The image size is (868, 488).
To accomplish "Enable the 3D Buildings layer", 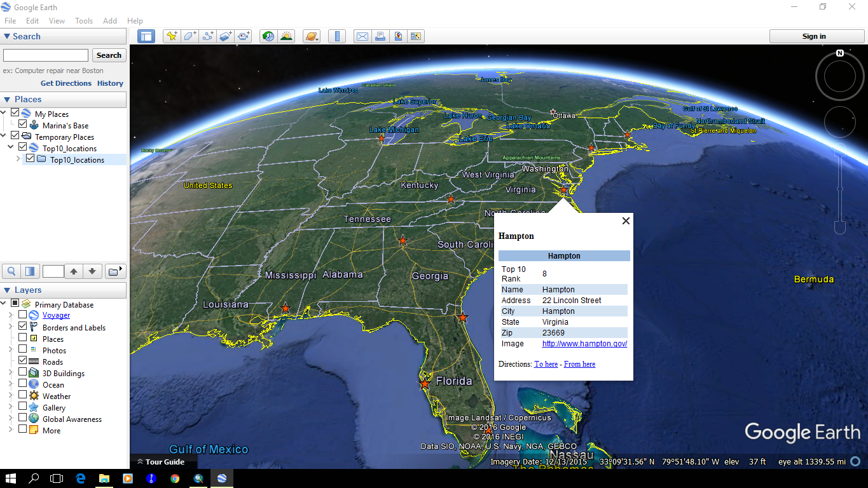I will 23,373.
